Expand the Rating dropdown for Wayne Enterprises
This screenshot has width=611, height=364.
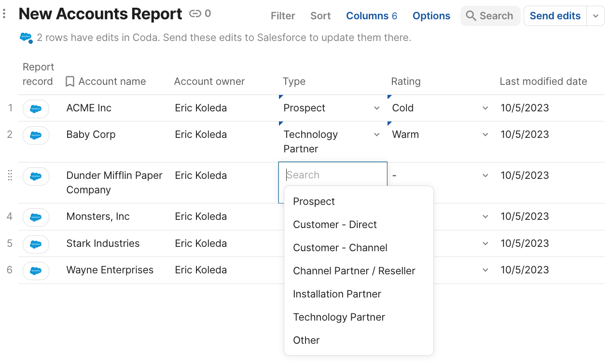point(486,270)
